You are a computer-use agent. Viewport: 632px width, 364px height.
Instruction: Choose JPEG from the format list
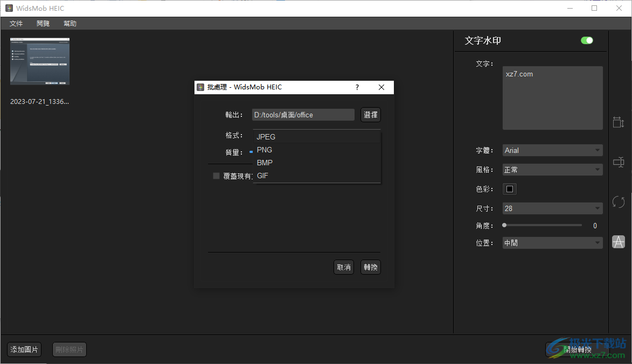(317, 137)
